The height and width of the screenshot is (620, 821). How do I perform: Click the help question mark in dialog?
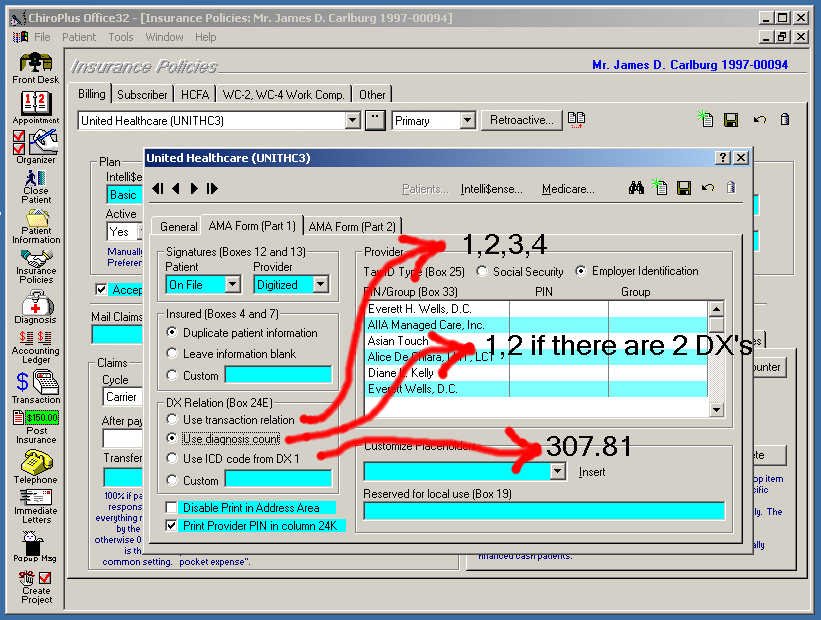(x=723, y=158)
